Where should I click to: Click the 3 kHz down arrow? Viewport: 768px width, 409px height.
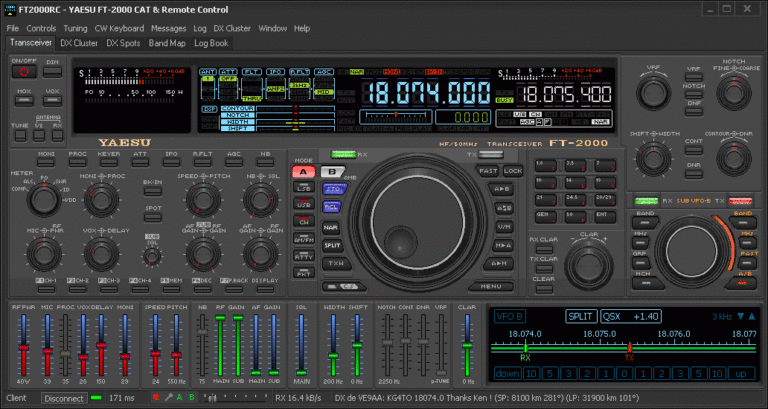click(x=741, y=316)
